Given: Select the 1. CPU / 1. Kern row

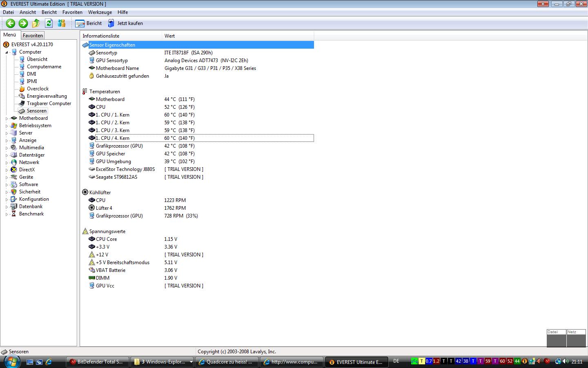Looking at the screenshot, I should click(x=201, y=115).
